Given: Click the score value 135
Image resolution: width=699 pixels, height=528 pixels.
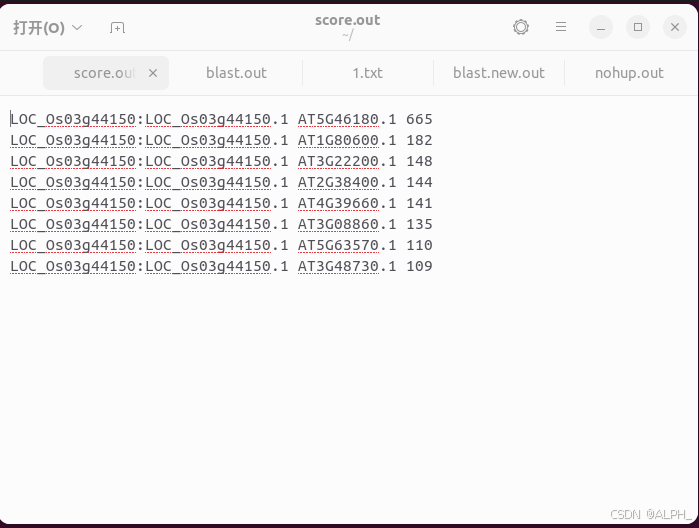Looking at the screenshot, I should tap(419, 224).
